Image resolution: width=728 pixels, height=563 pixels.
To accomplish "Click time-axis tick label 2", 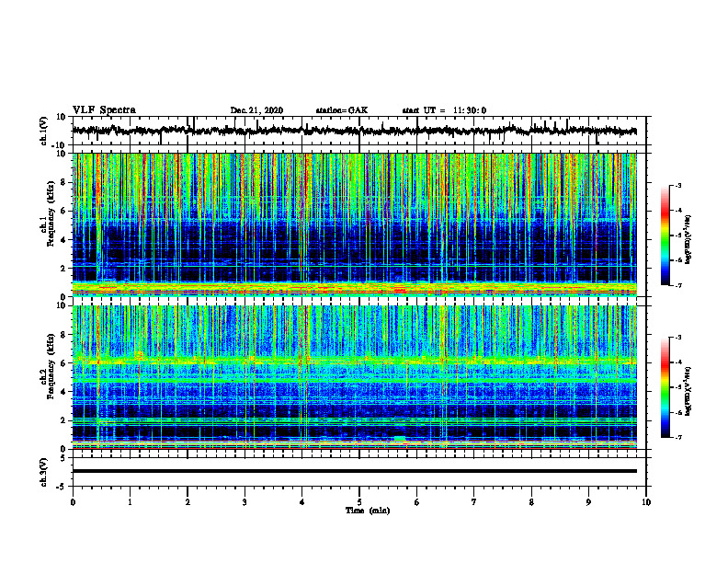I will (x=188, y=502).
